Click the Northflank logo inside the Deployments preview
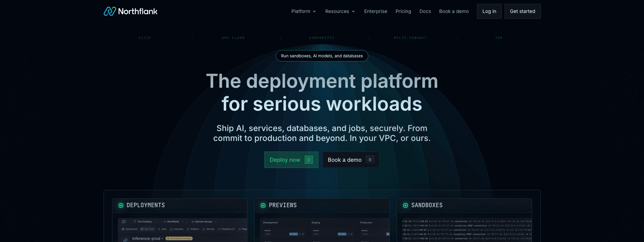This screenshot has height=242, width=644. 124,222
